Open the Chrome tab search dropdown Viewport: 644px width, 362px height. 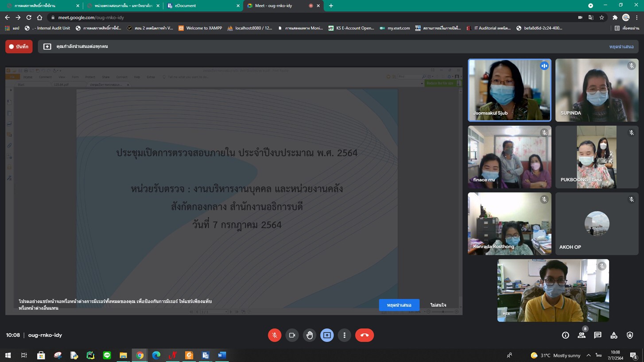point(590,6)
